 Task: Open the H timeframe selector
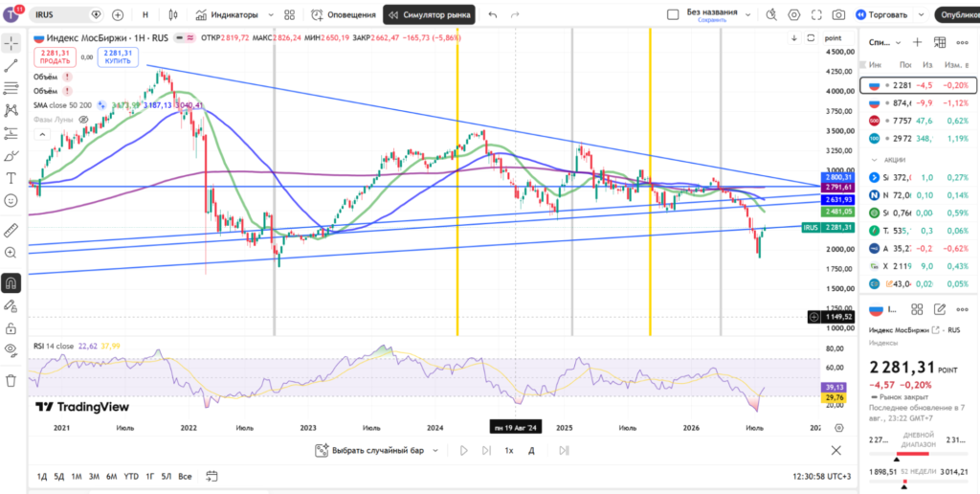145,14
